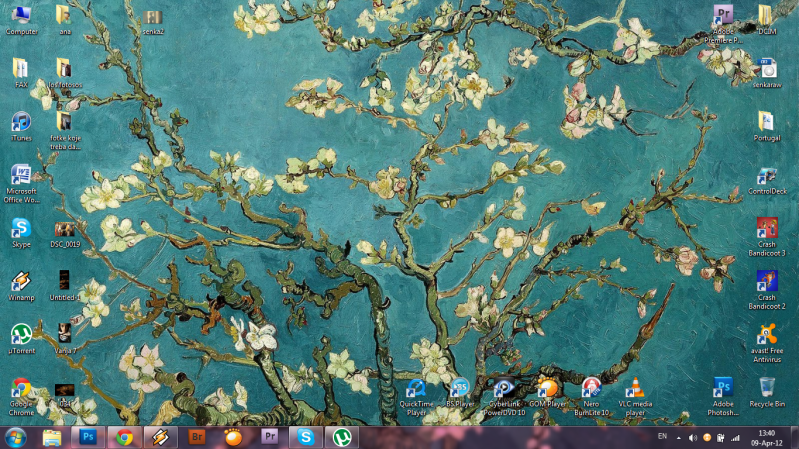Open the Windows Start menu

click(x=16, y=437)
